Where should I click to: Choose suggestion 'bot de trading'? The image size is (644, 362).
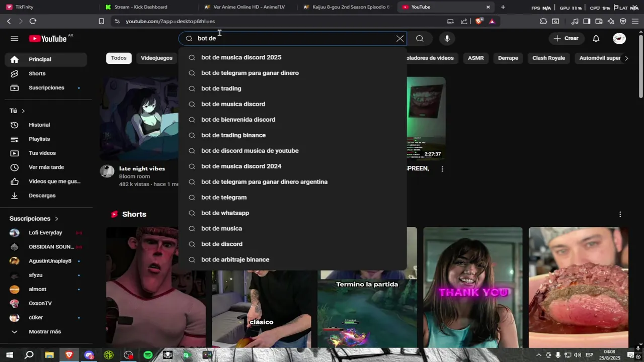(x=292, y=88)
